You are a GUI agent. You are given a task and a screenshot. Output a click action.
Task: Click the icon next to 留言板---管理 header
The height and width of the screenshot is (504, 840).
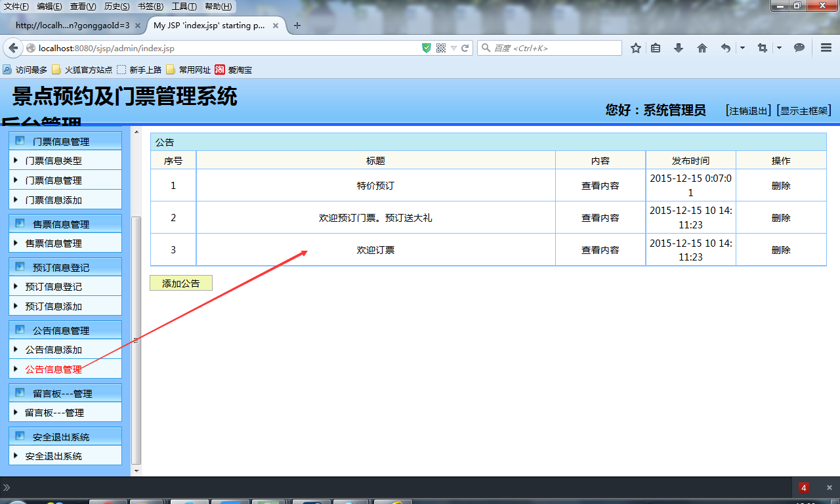tap(20, 393)
